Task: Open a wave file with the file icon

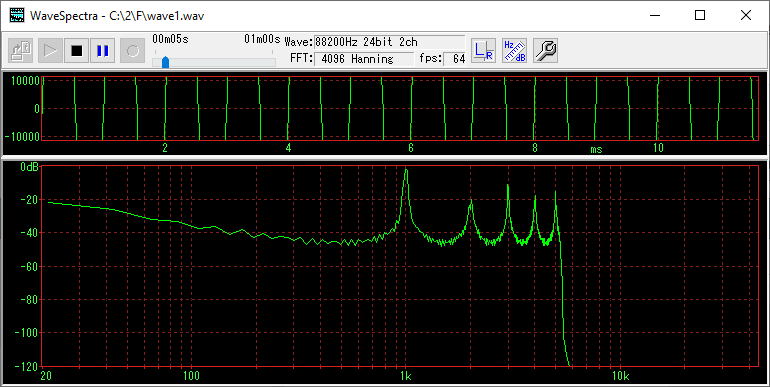Action: coord(21,51)
